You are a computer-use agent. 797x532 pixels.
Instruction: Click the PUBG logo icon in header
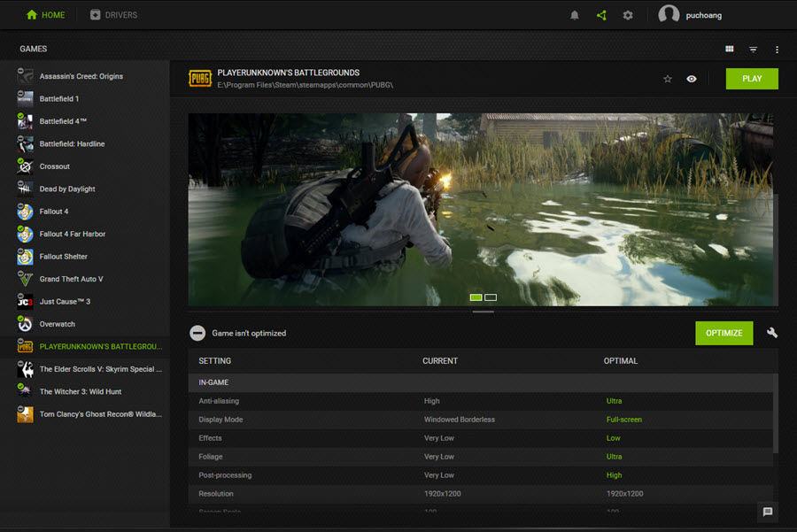coord(200,78)
